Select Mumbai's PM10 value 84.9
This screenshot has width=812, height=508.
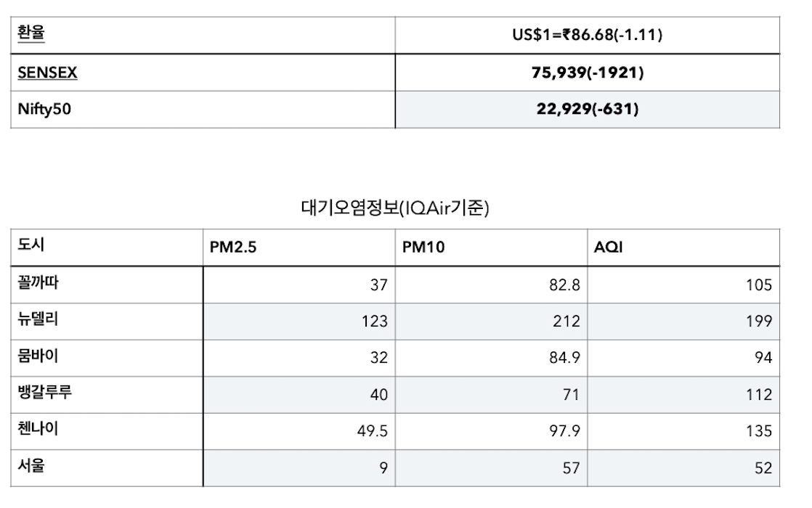[564, 358]
